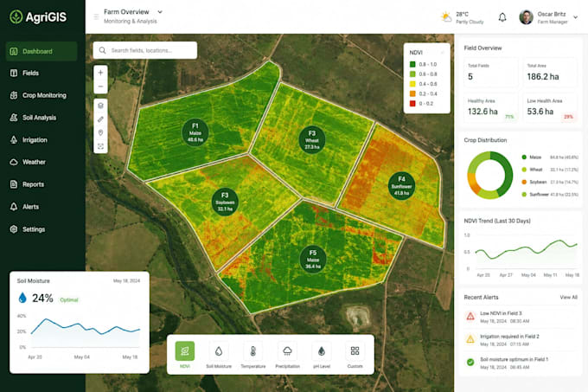The height and width of the screenshot is (392, 588).
Task: Click the search magnifier icon
Action: (102, 50)
